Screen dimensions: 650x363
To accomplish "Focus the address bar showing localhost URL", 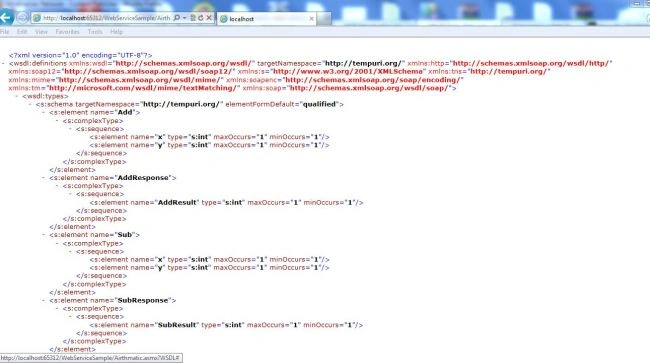I will (107, 18).
